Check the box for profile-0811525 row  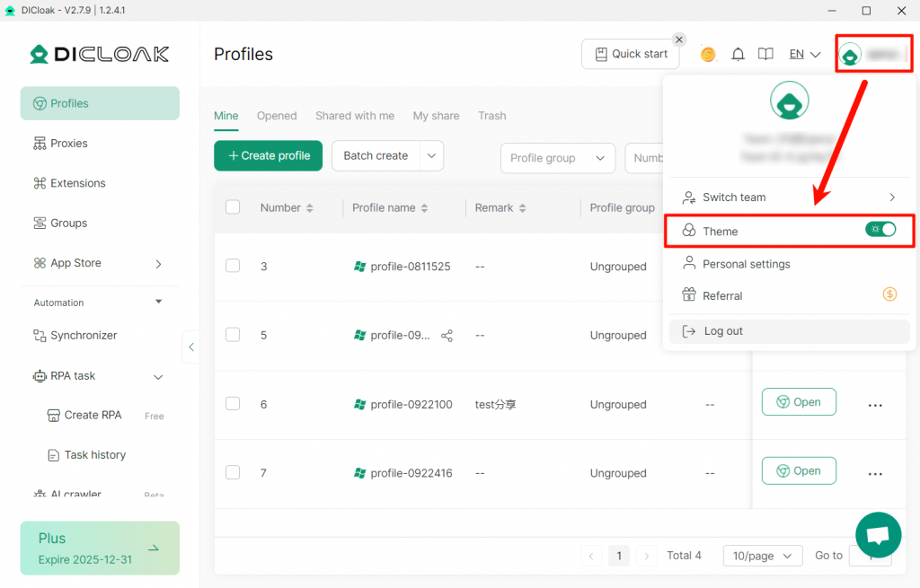233,266
